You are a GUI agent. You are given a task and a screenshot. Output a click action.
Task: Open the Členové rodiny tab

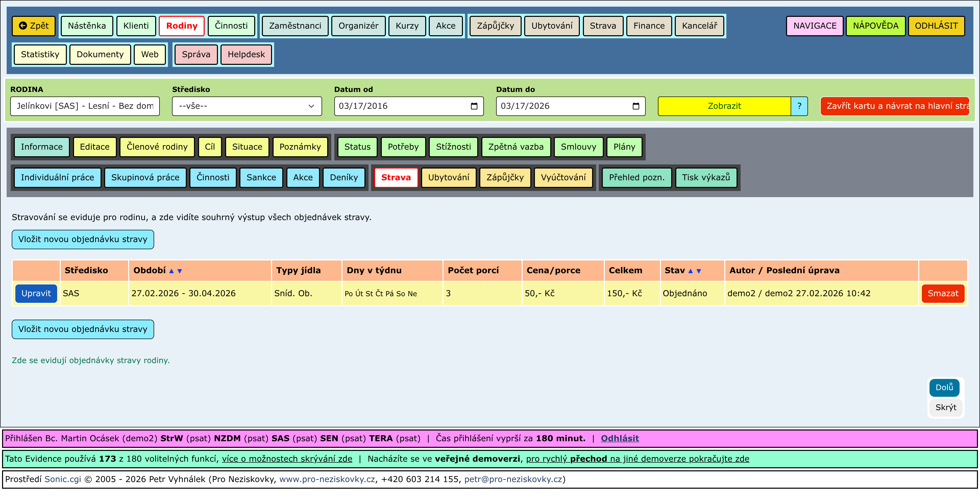click(x=157, y=147)
